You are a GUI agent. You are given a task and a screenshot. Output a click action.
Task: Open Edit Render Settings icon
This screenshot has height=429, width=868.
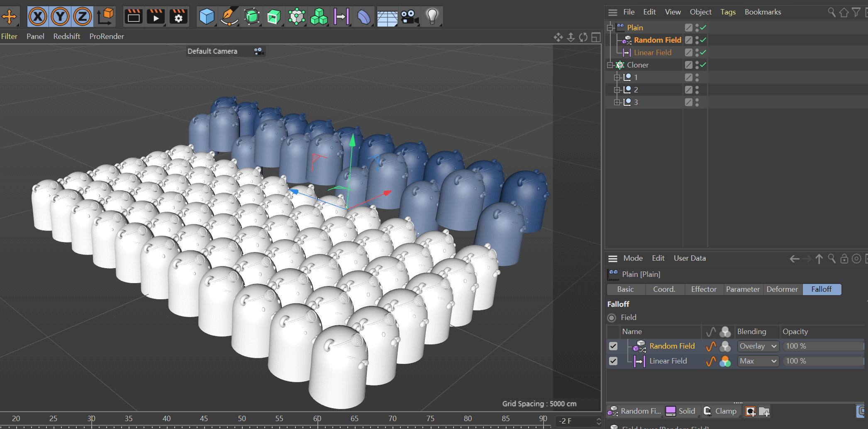pos(178,17)
